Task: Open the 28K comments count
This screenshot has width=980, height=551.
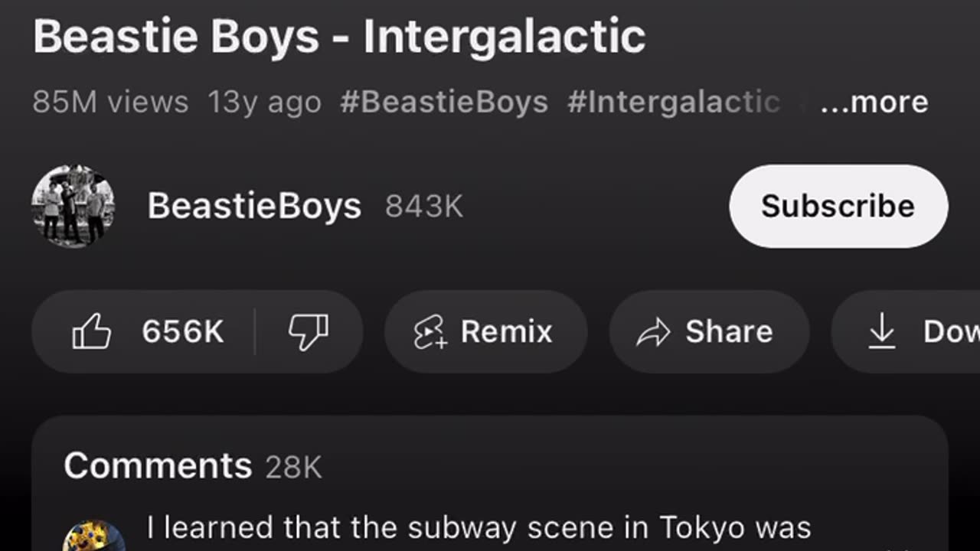Action: tap(294, 467)
